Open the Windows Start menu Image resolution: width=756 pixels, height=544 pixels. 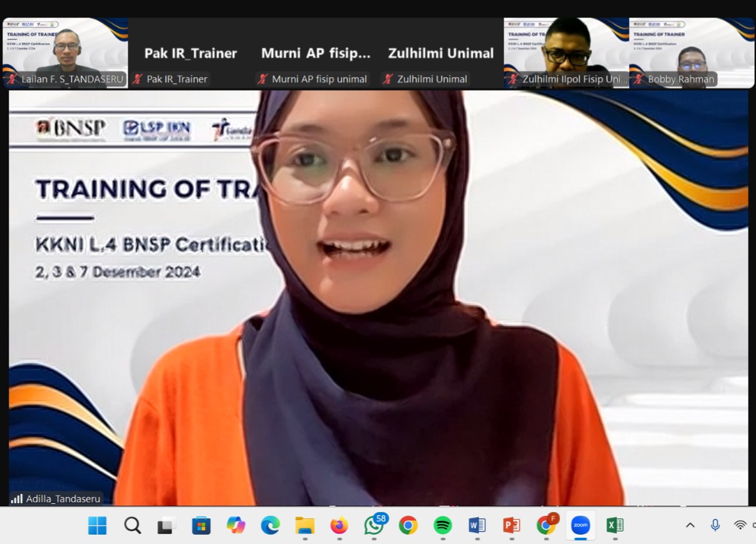(x=97, y=525)
